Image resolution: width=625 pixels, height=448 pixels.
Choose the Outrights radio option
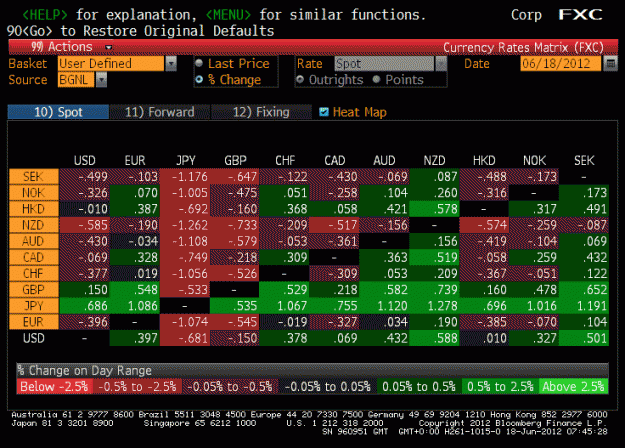(x=300, y=79)
